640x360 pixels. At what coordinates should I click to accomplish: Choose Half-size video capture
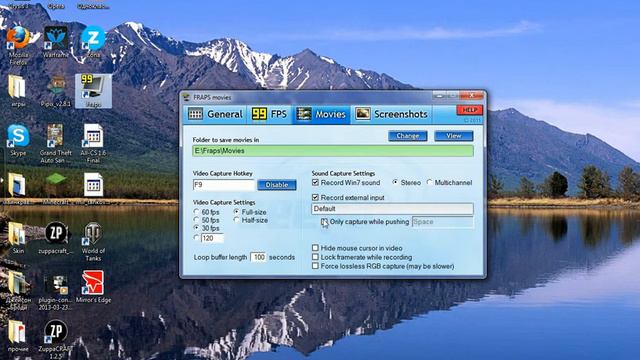236,220
